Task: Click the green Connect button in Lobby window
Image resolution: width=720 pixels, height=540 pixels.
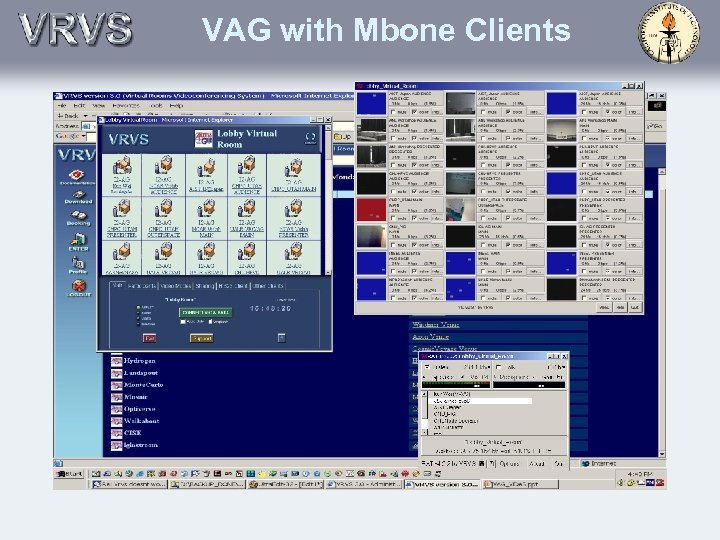Action: pyautogui.click(x=205, y=312)
